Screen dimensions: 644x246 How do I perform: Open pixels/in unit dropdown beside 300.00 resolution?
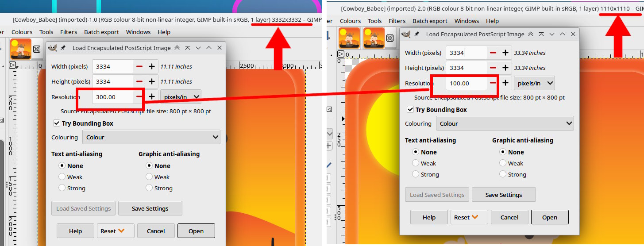(x=181, y=97)
